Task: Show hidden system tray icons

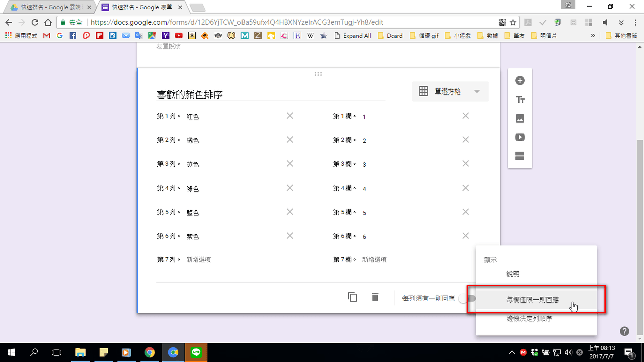Action: pyautogui.click(x=512, y=352)
